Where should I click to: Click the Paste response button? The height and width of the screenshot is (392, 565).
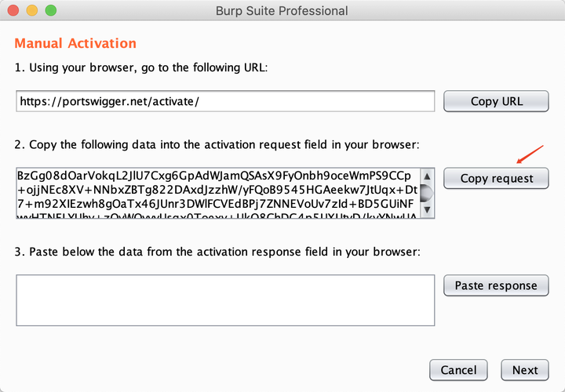tap(496, 285)
